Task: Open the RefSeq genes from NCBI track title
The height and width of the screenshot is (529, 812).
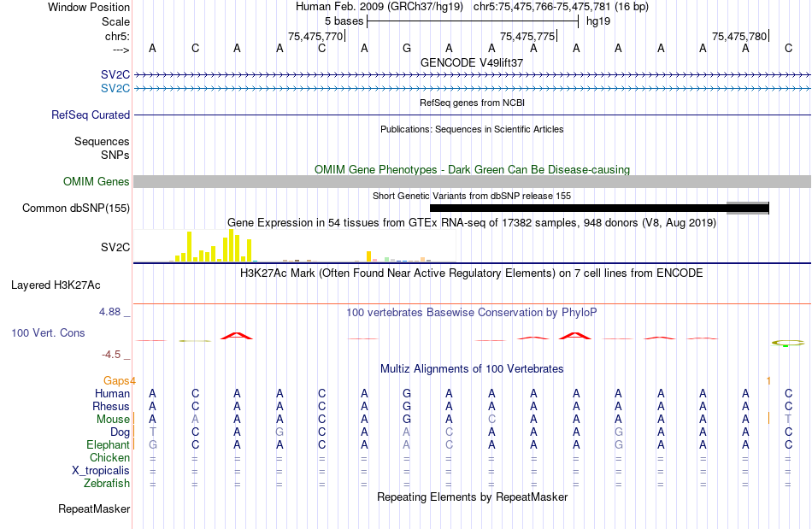Action: (x=472, y=103)
